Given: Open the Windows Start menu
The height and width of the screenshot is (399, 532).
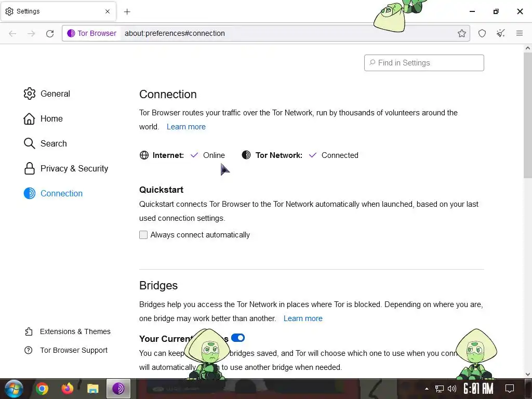Looking at the screenshot, I should (x=14, y=389).
